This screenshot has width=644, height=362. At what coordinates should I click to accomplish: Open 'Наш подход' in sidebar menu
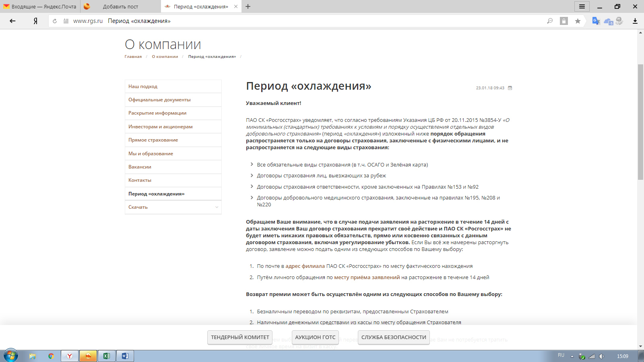click(x=173, y=86)
